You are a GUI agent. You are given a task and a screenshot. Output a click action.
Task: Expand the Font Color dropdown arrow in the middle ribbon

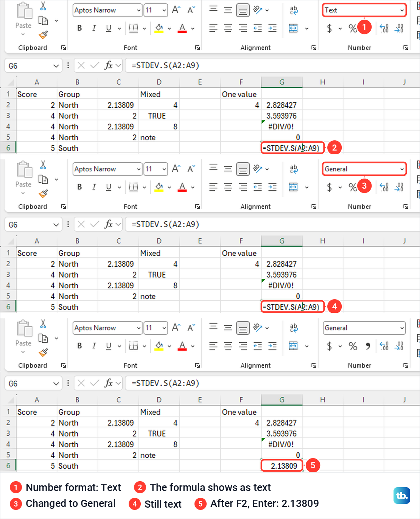(x=193, y=187)
